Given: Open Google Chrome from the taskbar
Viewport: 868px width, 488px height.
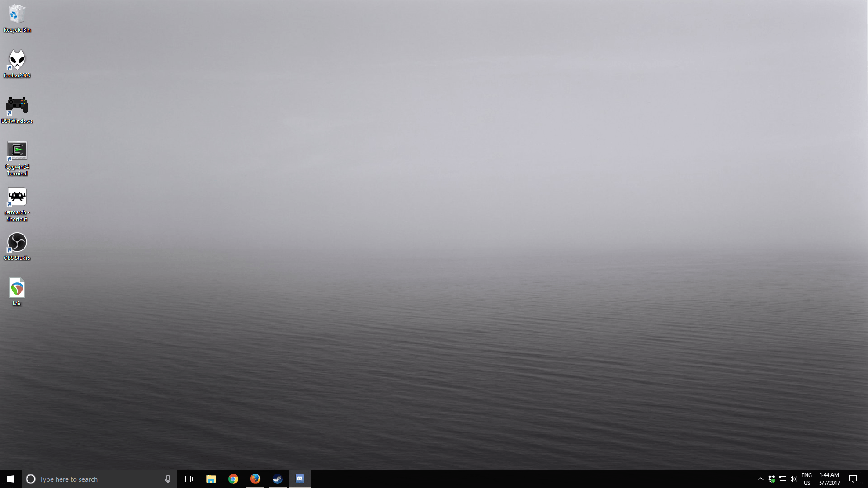Looking at the screenshot, I should pos(233,479).
